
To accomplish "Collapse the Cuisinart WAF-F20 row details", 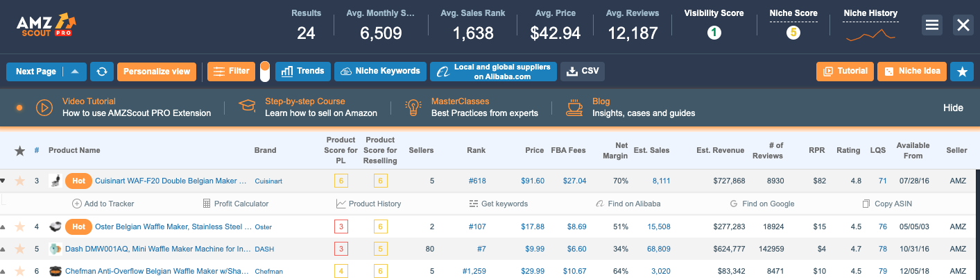I will click(3, 181).
